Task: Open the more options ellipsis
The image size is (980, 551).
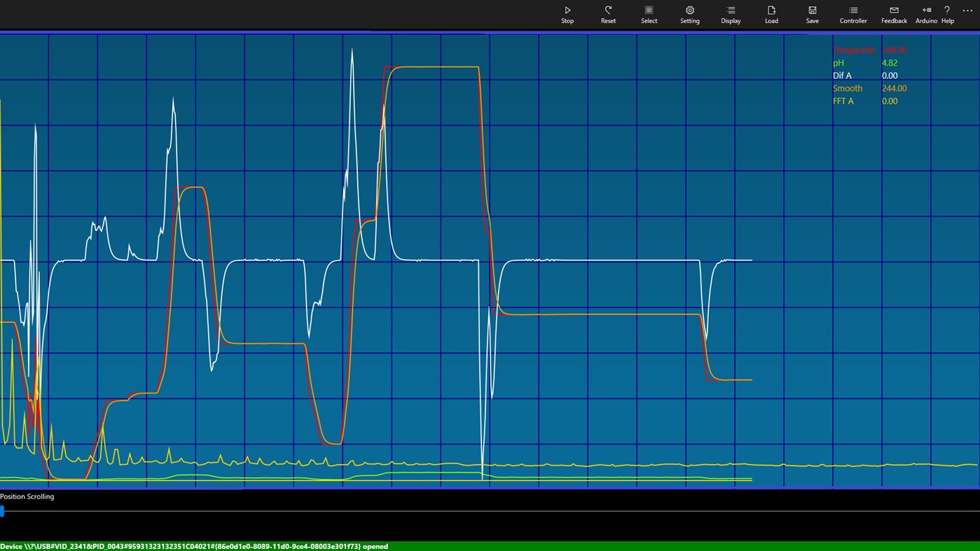Action: coord(968,11)
